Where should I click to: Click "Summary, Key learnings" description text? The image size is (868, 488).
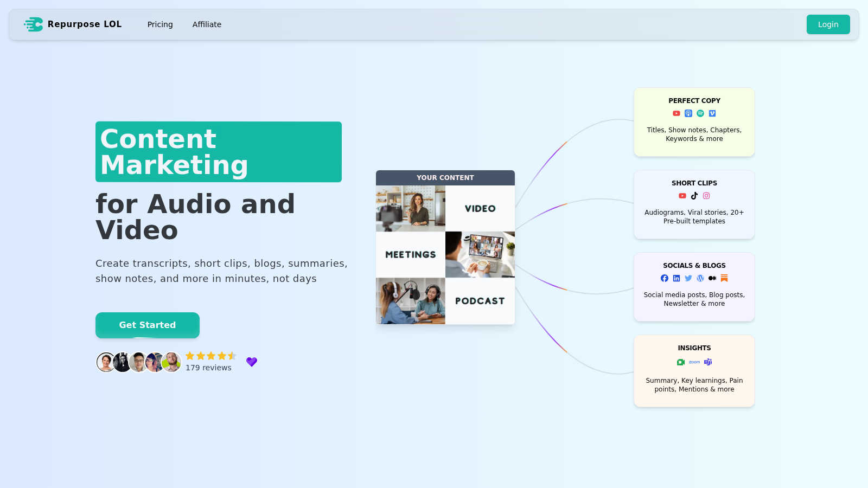694,385
